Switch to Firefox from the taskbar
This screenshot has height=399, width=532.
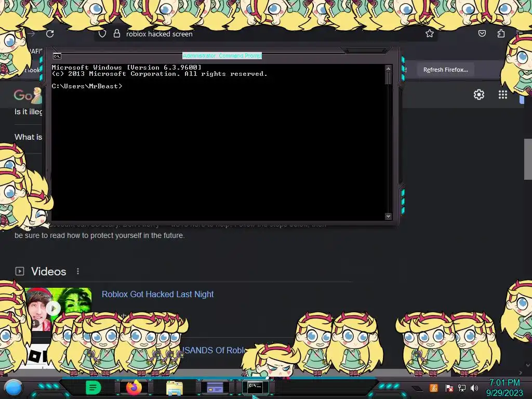pos(134,388)
